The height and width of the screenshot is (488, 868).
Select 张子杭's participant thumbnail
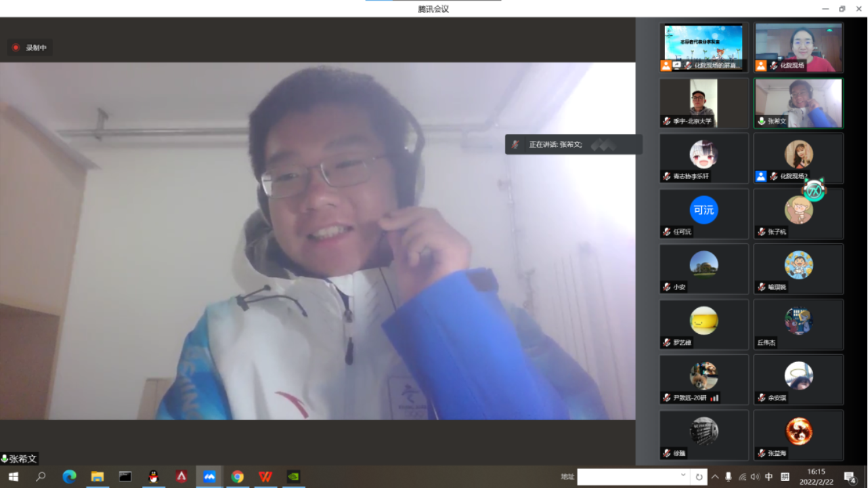pos(798,213)
